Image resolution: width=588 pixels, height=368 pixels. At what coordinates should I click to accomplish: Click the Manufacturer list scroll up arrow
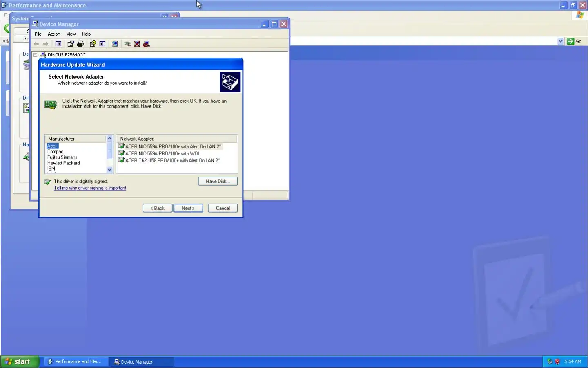(x=109, y=138)
